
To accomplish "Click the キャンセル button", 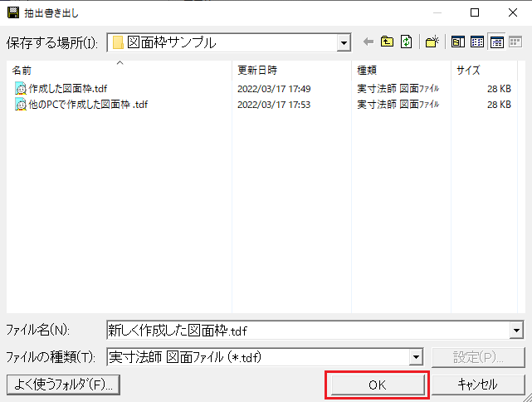I will [x=478, y=385].
